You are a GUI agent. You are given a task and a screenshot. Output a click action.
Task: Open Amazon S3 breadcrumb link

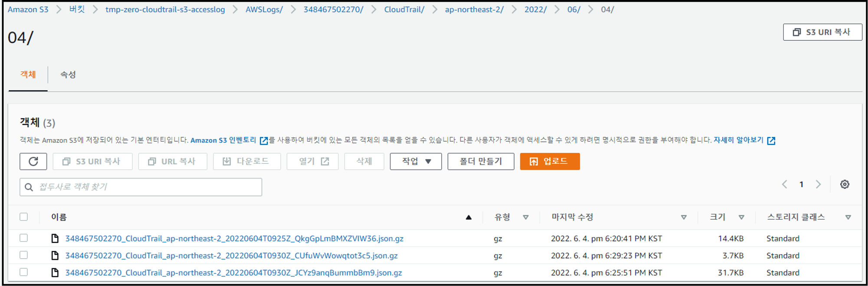[x=28, y=10]
